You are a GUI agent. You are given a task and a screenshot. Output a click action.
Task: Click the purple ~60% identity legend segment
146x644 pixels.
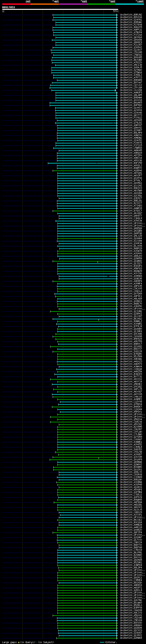73,4
